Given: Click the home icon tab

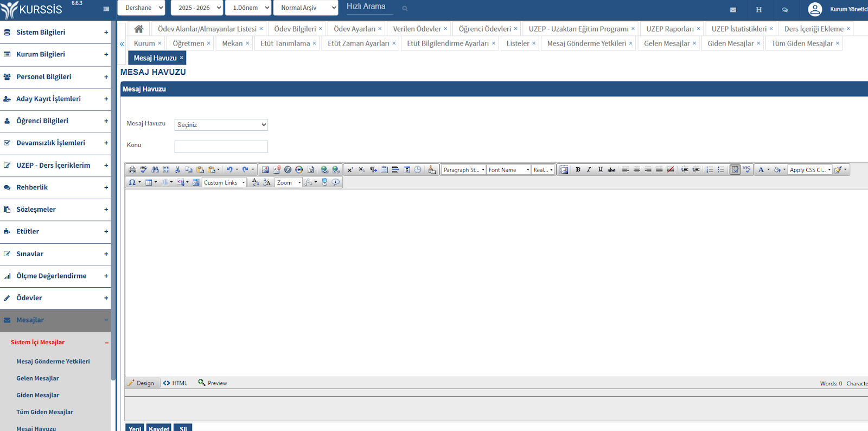Looking at the screenshot, I should click(139, 29).
